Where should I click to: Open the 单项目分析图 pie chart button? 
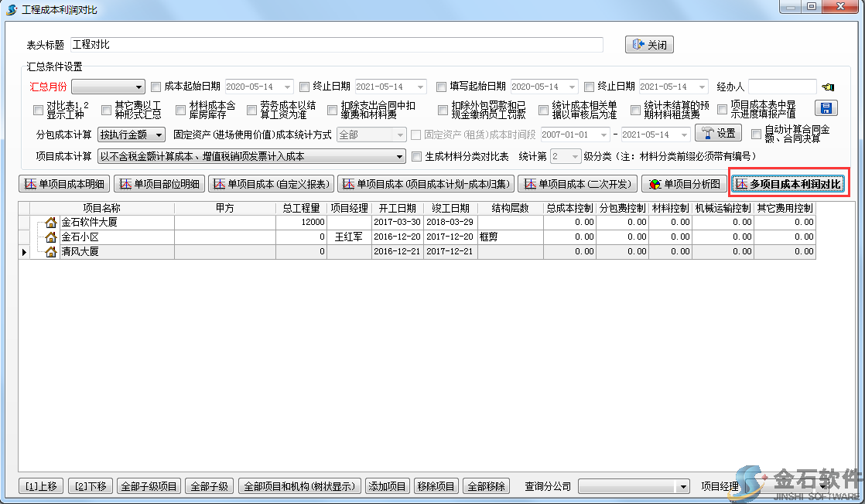(684, 185)
